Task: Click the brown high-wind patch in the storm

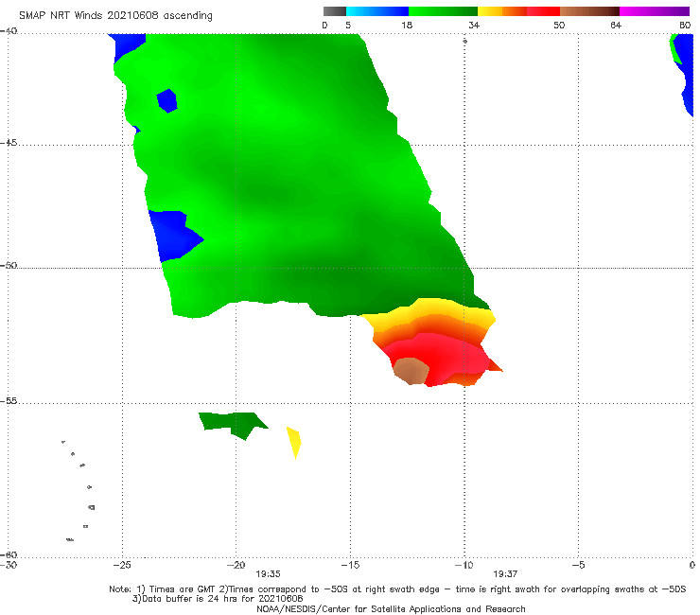Action: tap(411, 371)
